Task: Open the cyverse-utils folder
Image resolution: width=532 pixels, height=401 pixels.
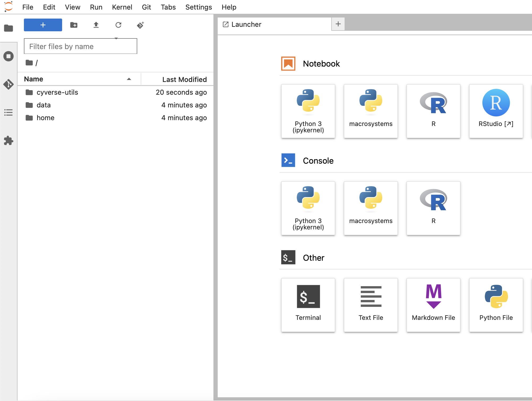Action: [x=57, y=92]
